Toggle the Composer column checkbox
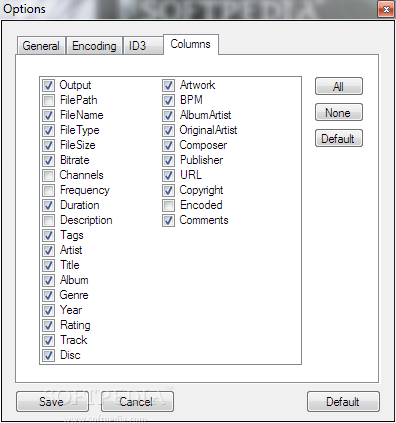Screen dimensions: 396x423 [x=168, y=145]
